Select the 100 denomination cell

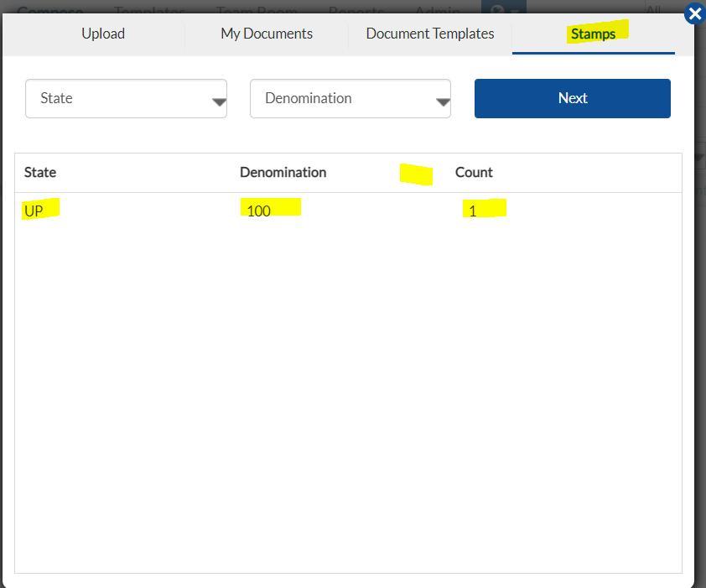click(x=259, y=211)
